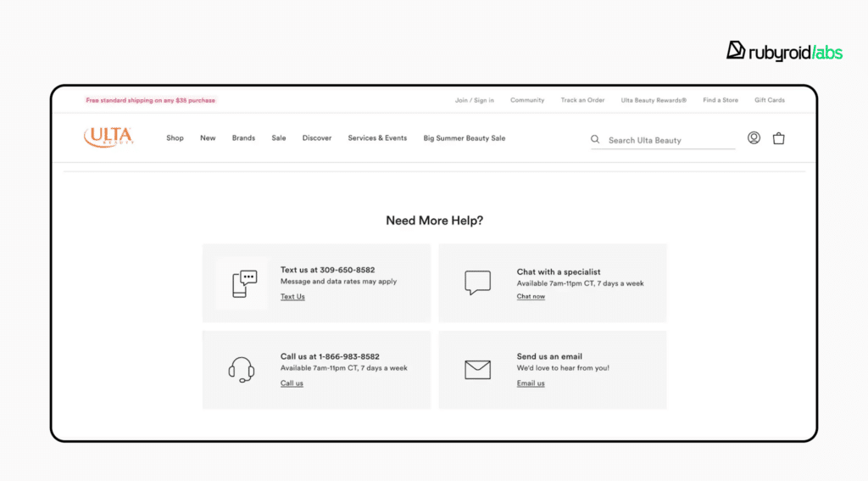The height and width of the screenshot is (481, 868).
Task: Click the Email us link
Action: (531, 383)
